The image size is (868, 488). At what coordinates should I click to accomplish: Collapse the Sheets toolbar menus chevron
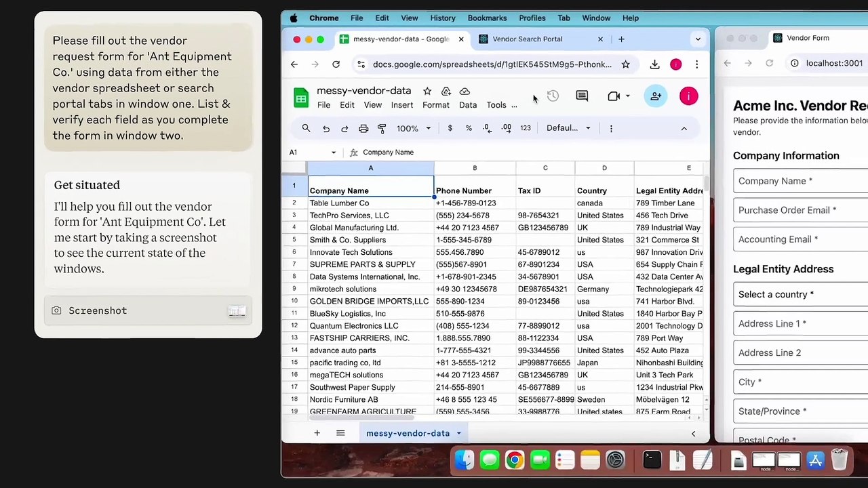[x=684, y=128]
